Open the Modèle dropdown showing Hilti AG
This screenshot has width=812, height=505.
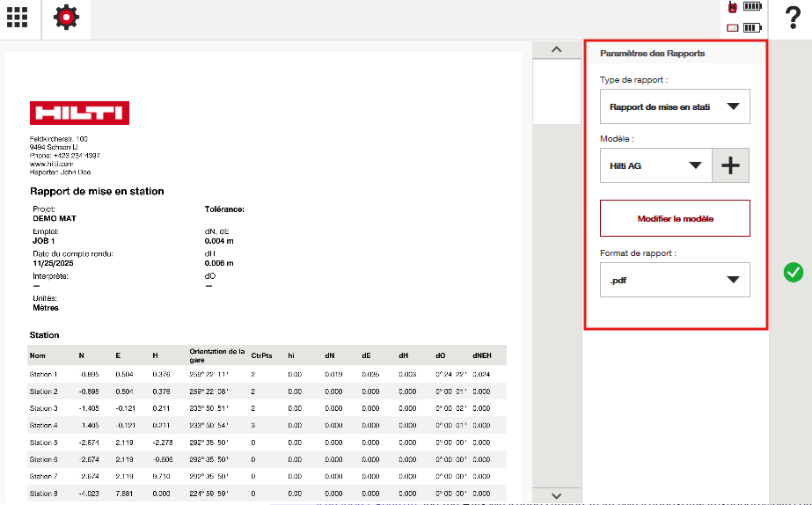[655, 165]
